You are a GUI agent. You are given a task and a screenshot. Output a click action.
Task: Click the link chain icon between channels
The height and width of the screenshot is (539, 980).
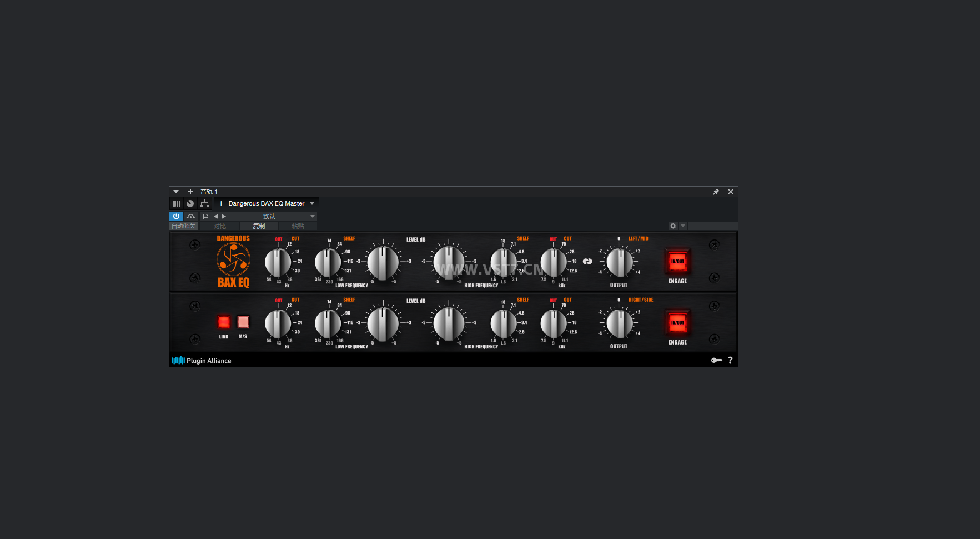click(x=587, y=261)
